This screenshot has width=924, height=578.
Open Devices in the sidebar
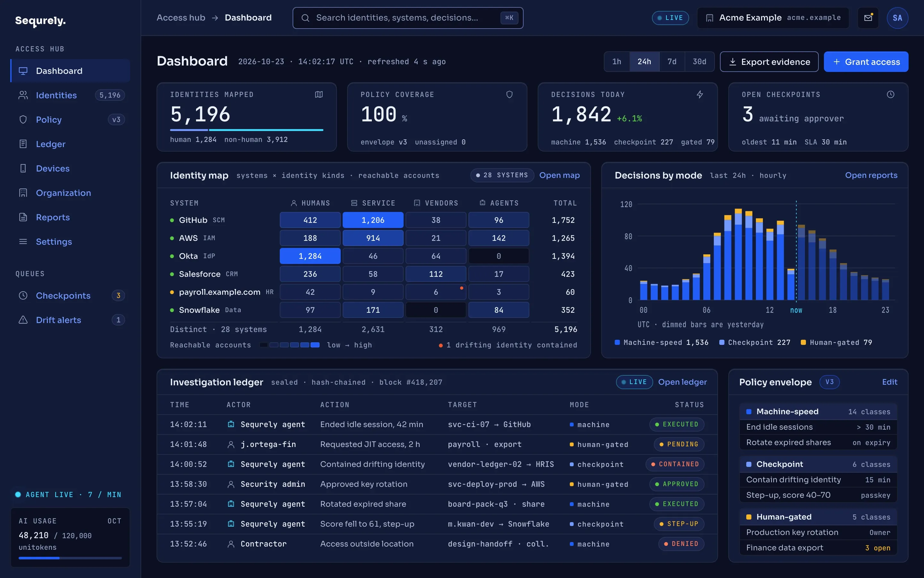[x=71, y=169]
